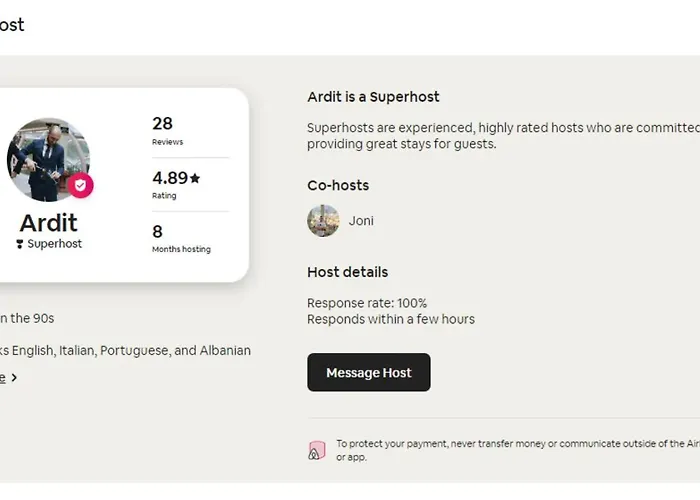Open co-host Joni's avatar picture
The height and width of the screenshot is (500, 700).
[x=323, y=220]
